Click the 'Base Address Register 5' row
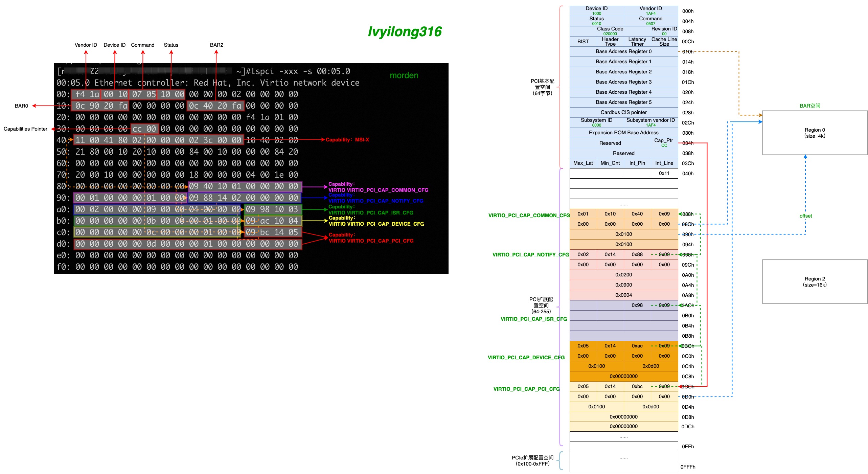868x474 pixels. point(623,102)
